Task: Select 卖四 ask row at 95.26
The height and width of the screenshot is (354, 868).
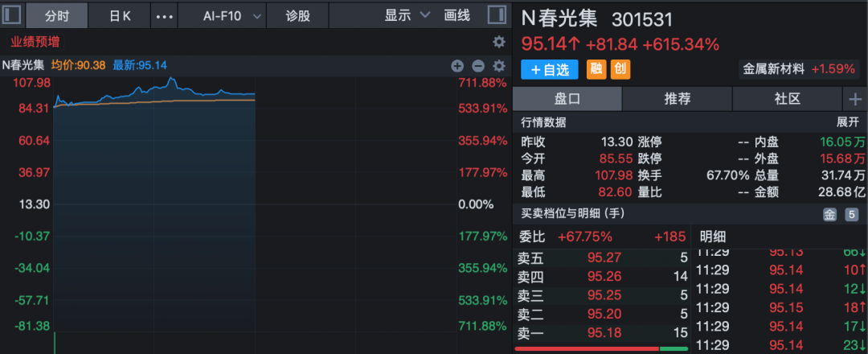Action: (602, 276)
